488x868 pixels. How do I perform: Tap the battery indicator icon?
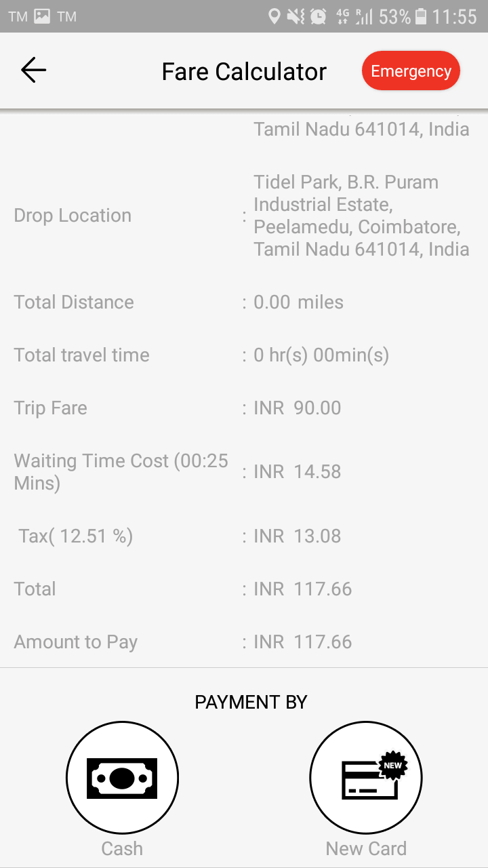pos(421,16)
